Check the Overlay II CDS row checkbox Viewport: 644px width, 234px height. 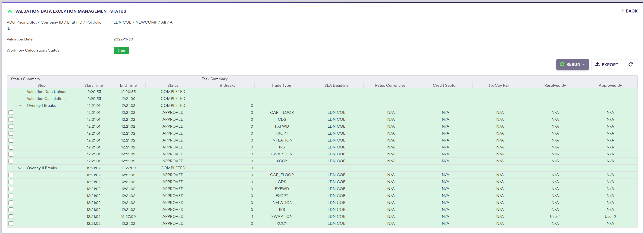pyautogui.click(x=11, y=182)
